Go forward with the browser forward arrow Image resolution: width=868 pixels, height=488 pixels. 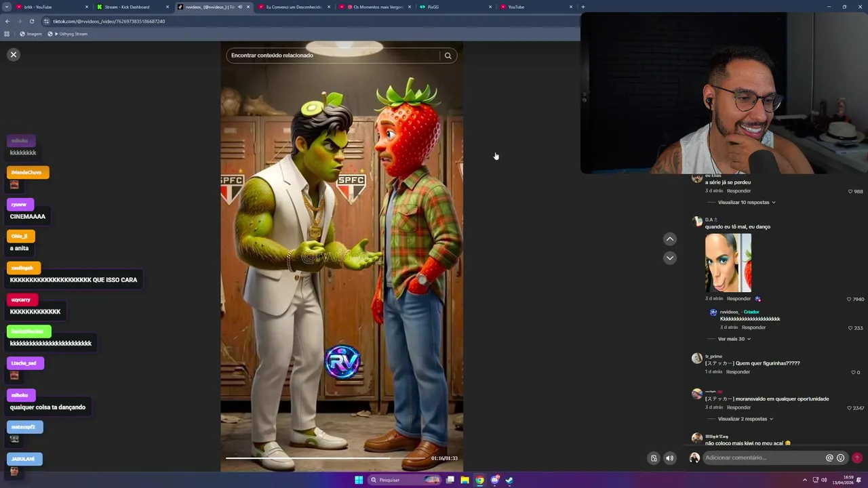point(20,21)
